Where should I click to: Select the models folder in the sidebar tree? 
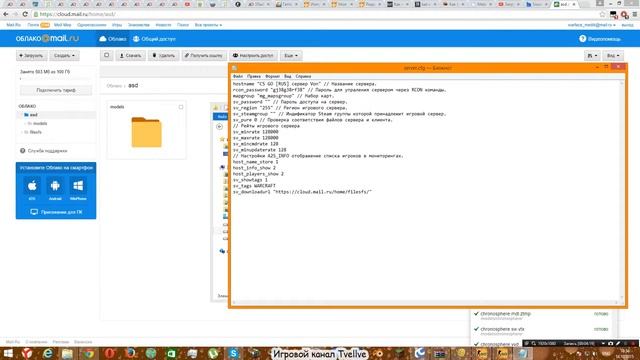click(40, 124)
